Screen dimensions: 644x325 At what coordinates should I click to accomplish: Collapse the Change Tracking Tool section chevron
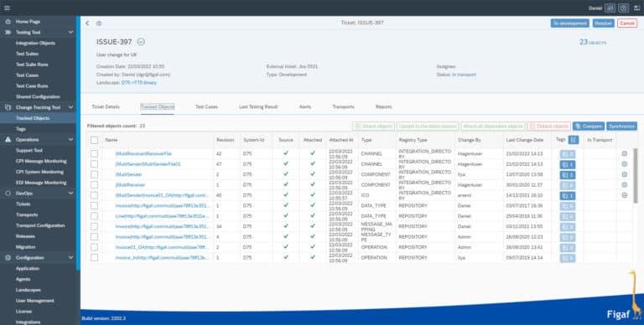70,107
